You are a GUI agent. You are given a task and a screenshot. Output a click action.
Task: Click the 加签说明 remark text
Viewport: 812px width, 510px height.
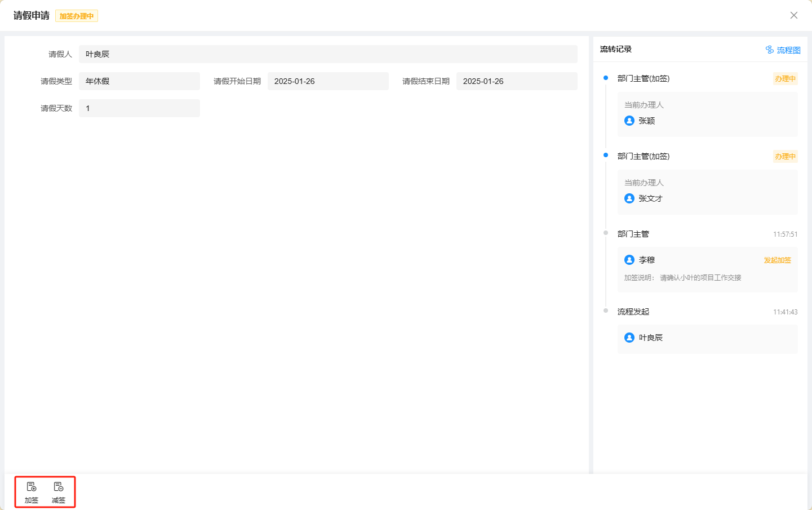click(x=682, y=278)
